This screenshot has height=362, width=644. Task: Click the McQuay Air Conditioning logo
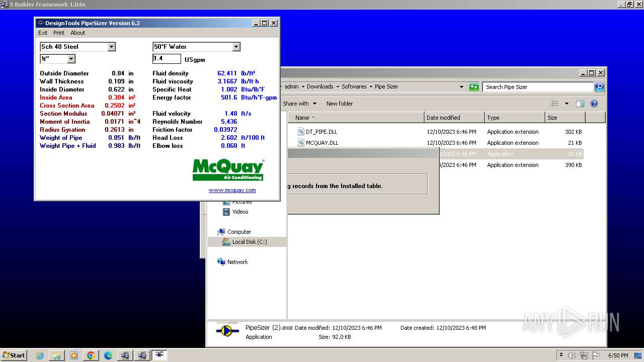(228, 170)
